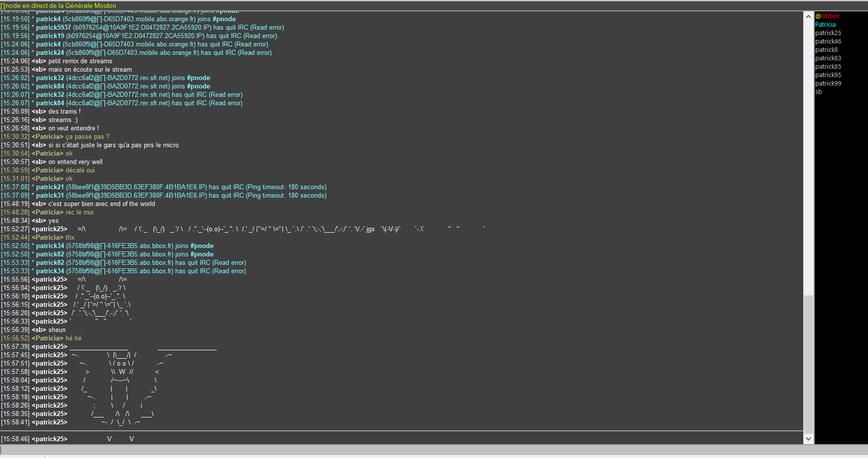Pick patrick8 in the nickname list
The image size is (868, 458).
click(x=826, y=50)
